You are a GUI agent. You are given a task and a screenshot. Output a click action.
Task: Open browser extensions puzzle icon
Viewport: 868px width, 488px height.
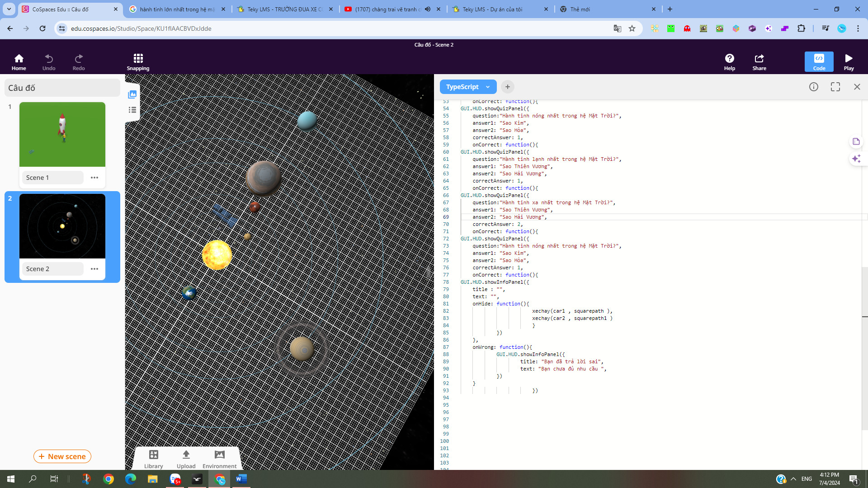point(801,28)
